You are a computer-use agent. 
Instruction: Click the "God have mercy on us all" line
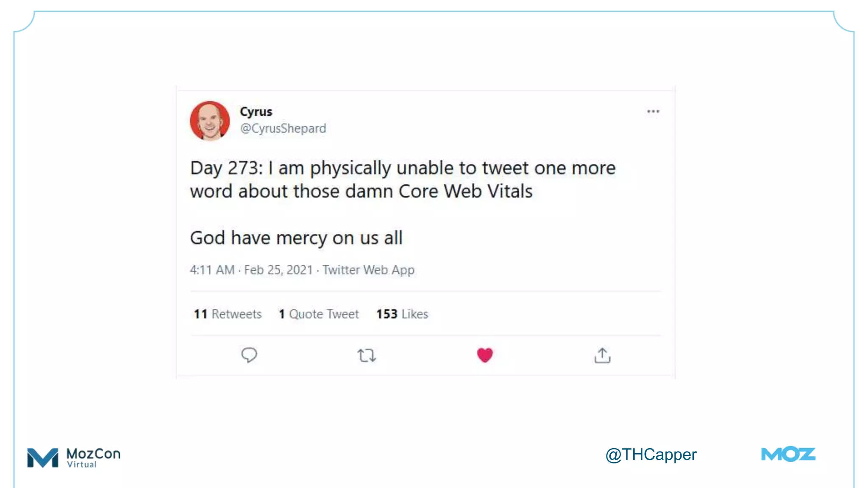296,238
